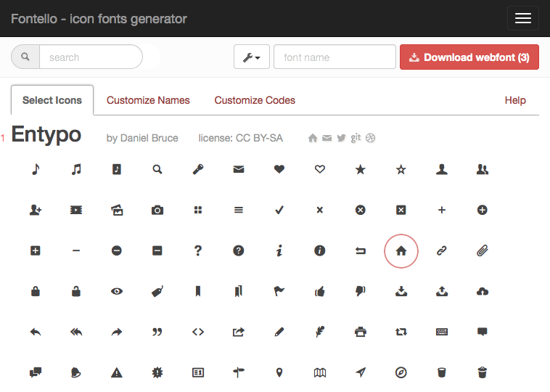Switch to Customize Names tab

tap(148, 100)
